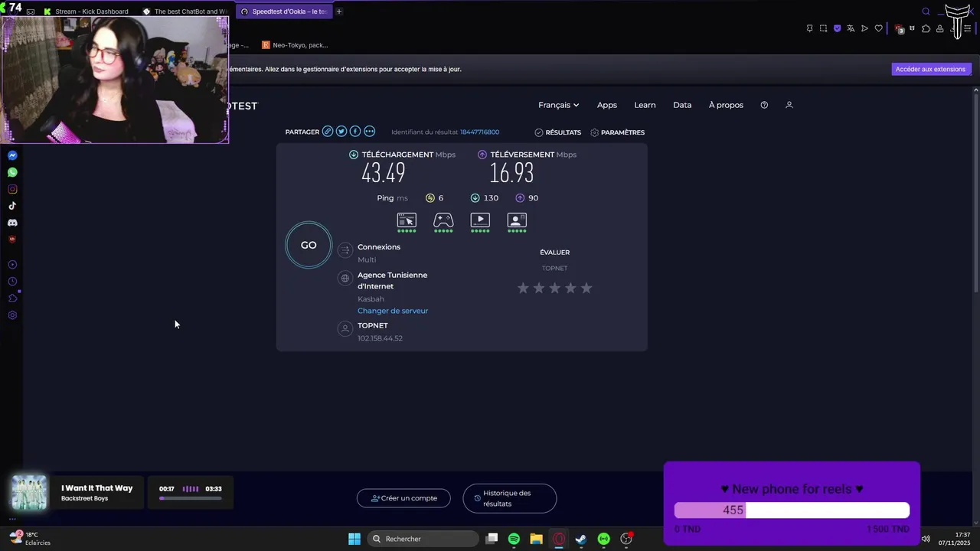The image size is (980, 551).
Task: Click the send/flow arrow icon
Action: (864, 28)
